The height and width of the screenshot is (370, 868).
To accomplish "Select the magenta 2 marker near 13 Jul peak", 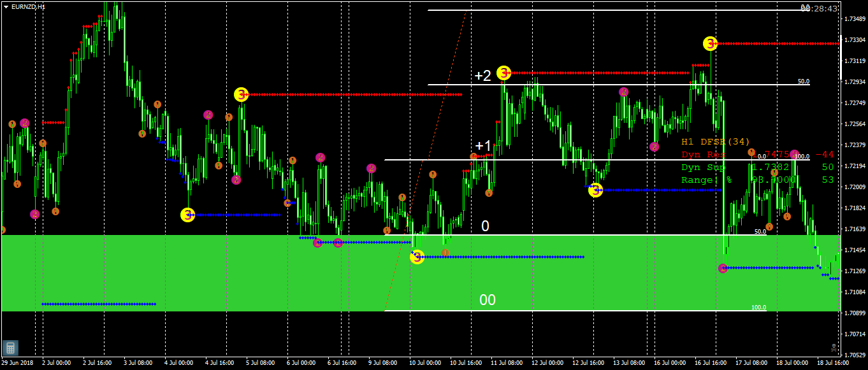I will 623,92.
